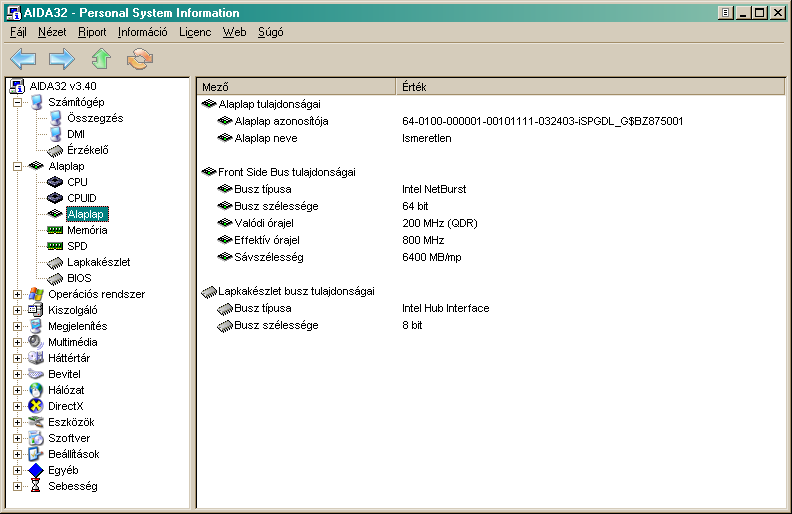Click the CPUID chip icon
Image resolution: width=792 pixels, height=514 pixels.
[55, 198]
